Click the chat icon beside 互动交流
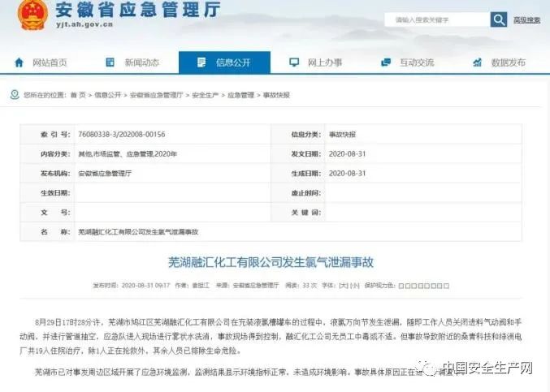Image resolution: width=550 pixels, height=392 pixels. coord(386,62)
